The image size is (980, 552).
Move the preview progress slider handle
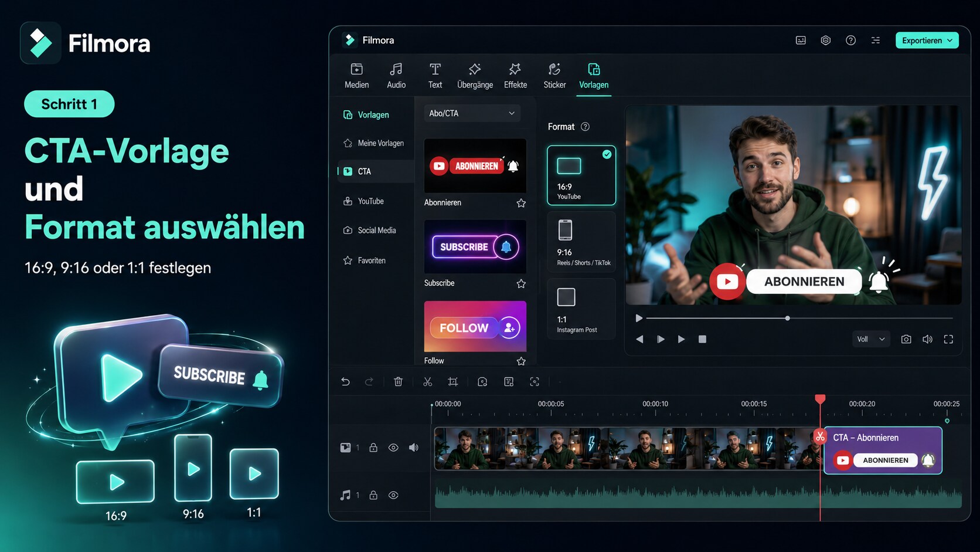point(788,318)
